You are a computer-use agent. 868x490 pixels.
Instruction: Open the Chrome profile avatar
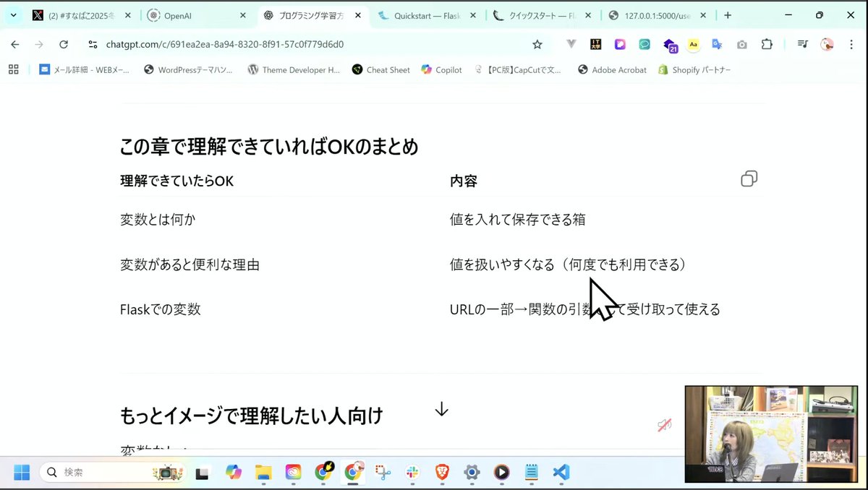(x=827, y=44)
